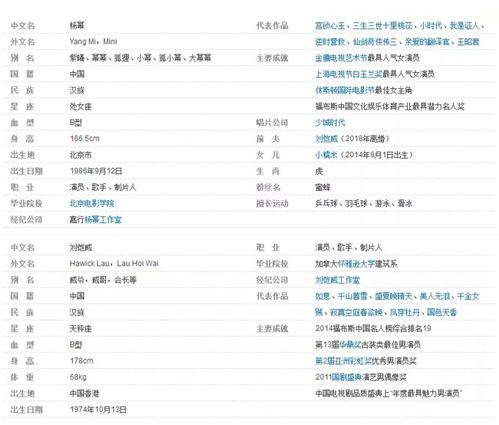The height and width of the screenshot is (425, 499).
Task: Click the 刘恺威 link in the 前夫 row
Action: click(326, 139)
